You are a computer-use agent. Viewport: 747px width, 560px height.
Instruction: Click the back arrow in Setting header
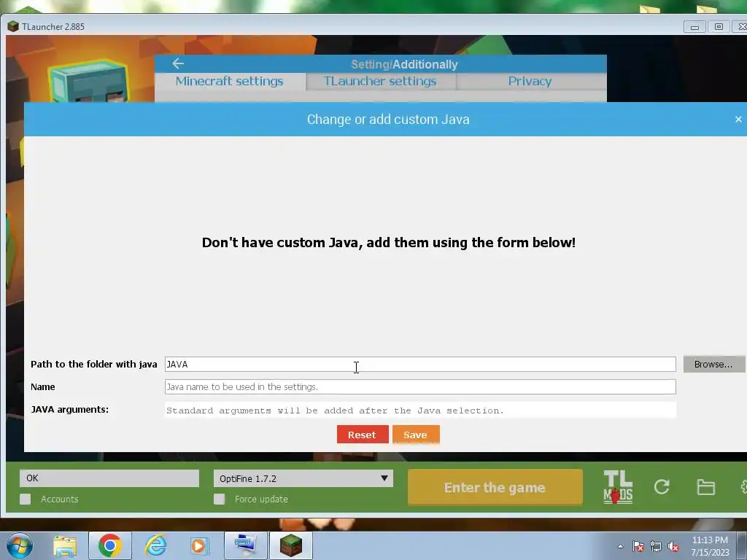click(178, 63)
